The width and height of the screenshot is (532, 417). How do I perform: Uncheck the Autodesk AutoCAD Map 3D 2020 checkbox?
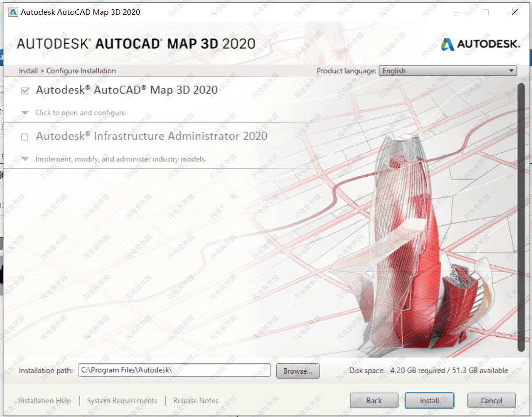point(25,91)
